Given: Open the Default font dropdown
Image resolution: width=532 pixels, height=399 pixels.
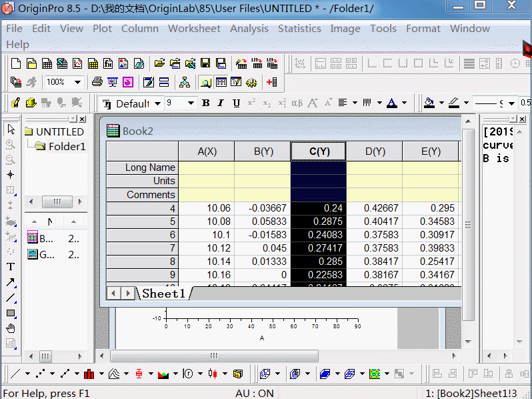Looking at the screenshot, I should (158, 103).
